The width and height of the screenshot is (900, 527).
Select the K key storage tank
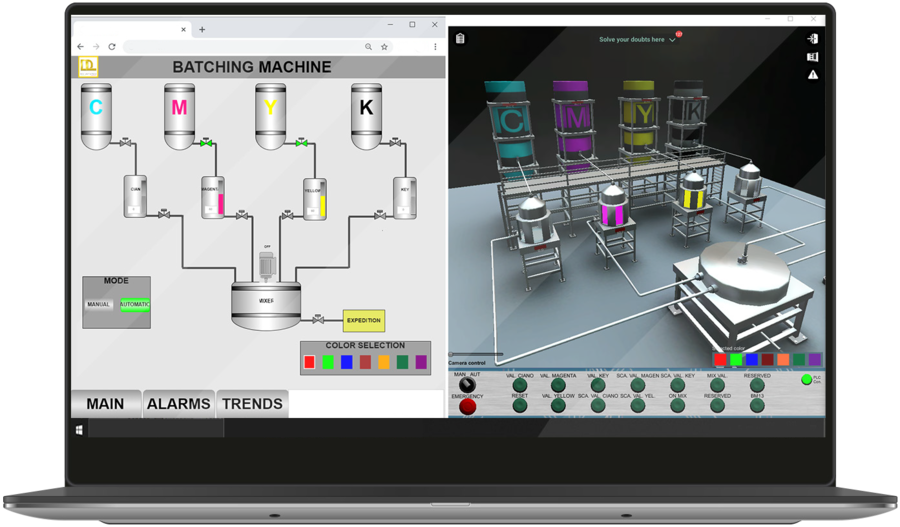[x=366, y=116]
